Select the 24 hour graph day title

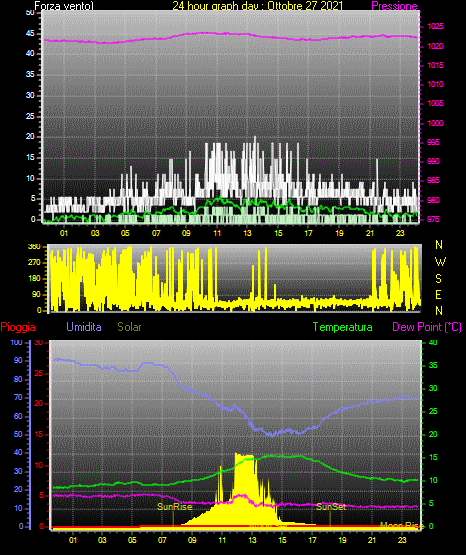(x=258, y=6)
